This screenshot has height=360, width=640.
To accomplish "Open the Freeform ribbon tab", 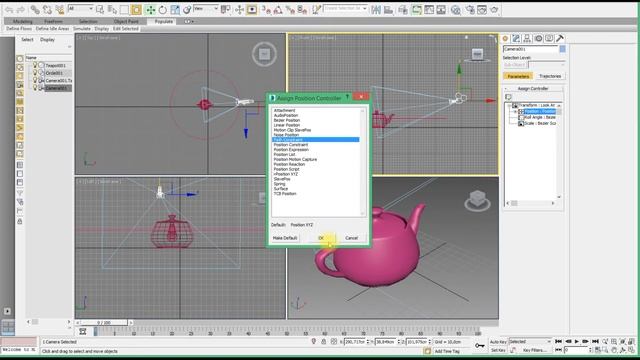I will point(53,21).
